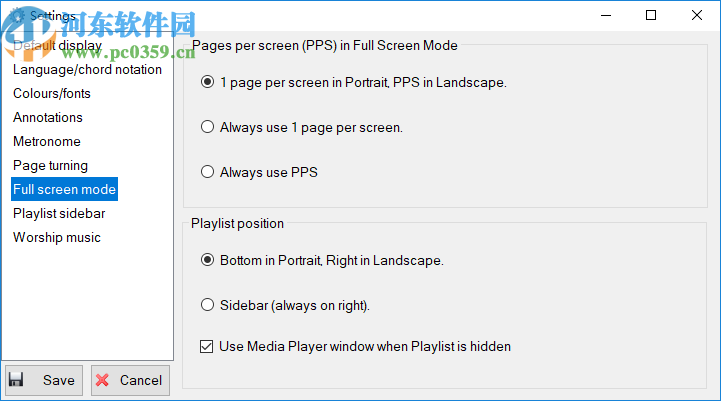
Task: Click the Save button with floppy icon
Action: click(42, 380)
